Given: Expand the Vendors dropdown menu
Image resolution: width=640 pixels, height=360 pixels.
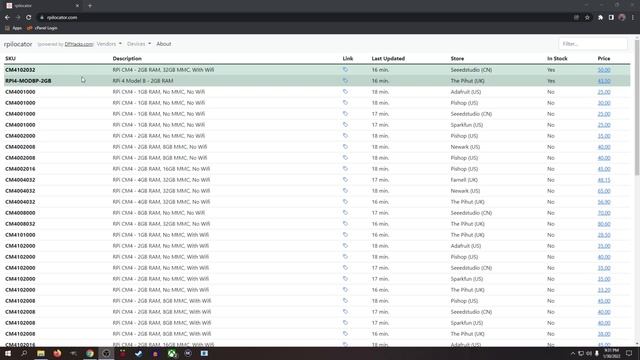Looking at the screenshot, I should (109, 44).
